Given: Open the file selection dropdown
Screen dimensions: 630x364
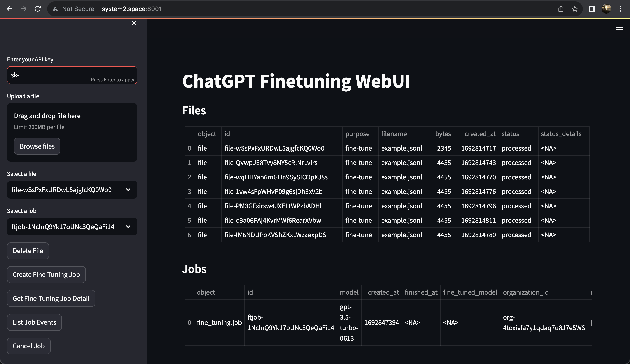Looking at the screenshot, I should click(72, 189).
